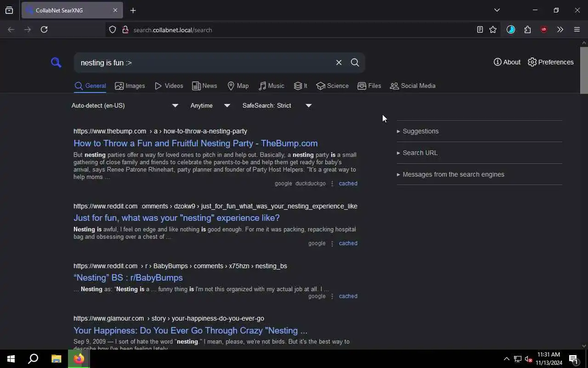Image resolution: width=588 pixels, height=368 pixels.
Task: Open Firefox View in tab bar
Action: [9, 10]
